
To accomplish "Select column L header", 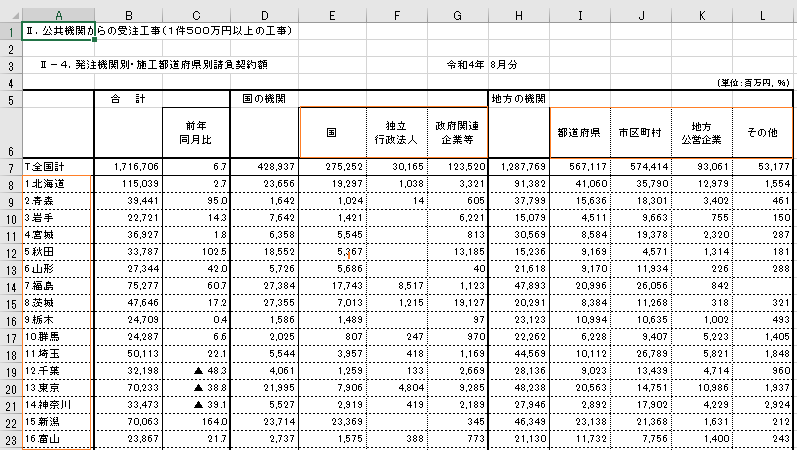I will 763,11.
